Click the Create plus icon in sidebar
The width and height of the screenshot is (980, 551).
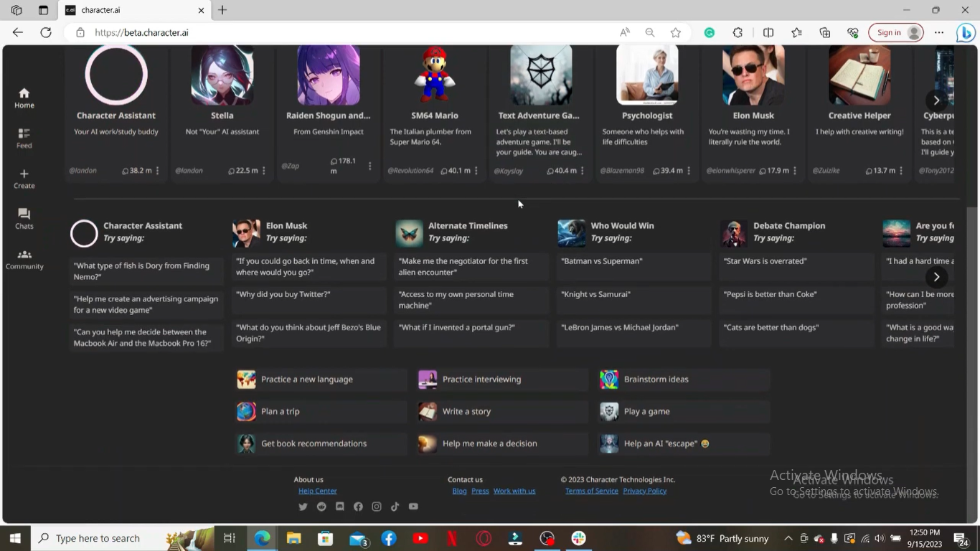click(24, 174)
